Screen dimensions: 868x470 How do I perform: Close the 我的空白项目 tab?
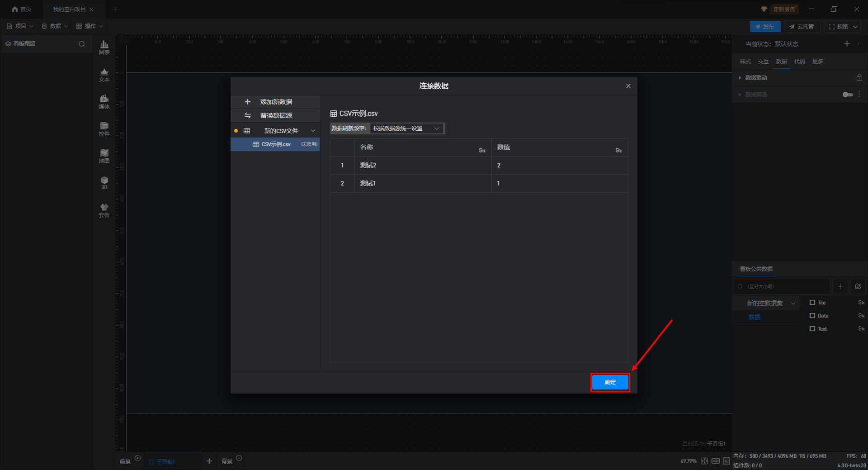pyautogui.click(x=91, y=9)
